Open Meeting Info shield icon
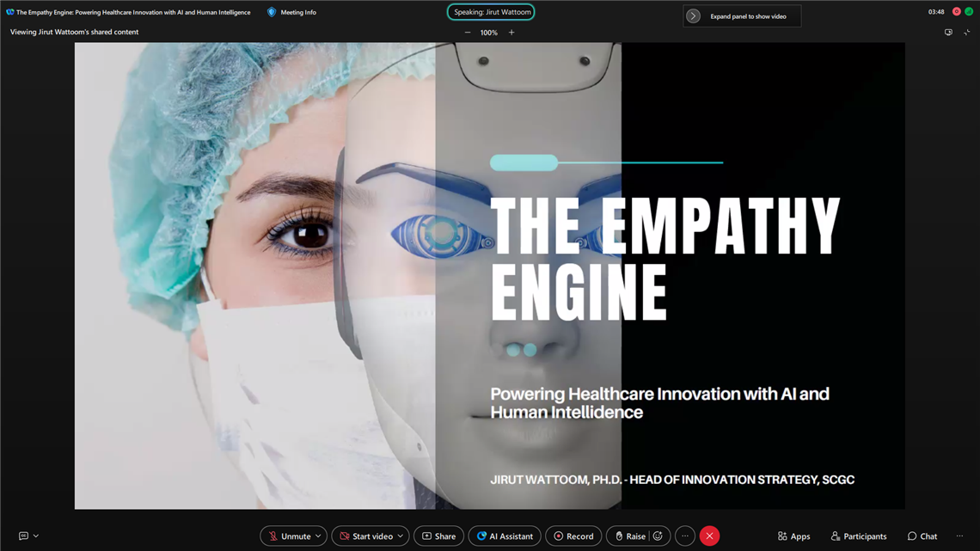This screenshot has height=551, width=980. 272,12
